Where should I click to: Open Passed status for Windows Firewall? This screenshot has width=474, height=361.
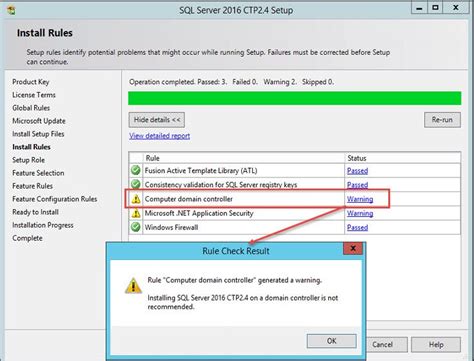tap(357, 228)
